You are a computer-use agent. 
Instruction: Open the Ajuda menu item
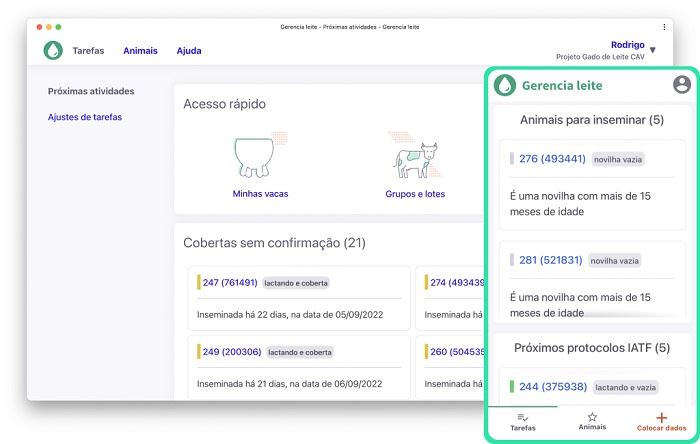tap(189, 51)
